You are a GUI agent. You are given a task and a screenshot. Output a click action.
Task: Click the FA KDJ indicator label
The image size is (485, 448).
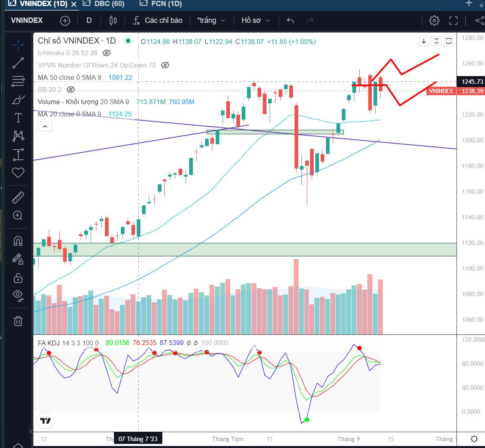68,343
